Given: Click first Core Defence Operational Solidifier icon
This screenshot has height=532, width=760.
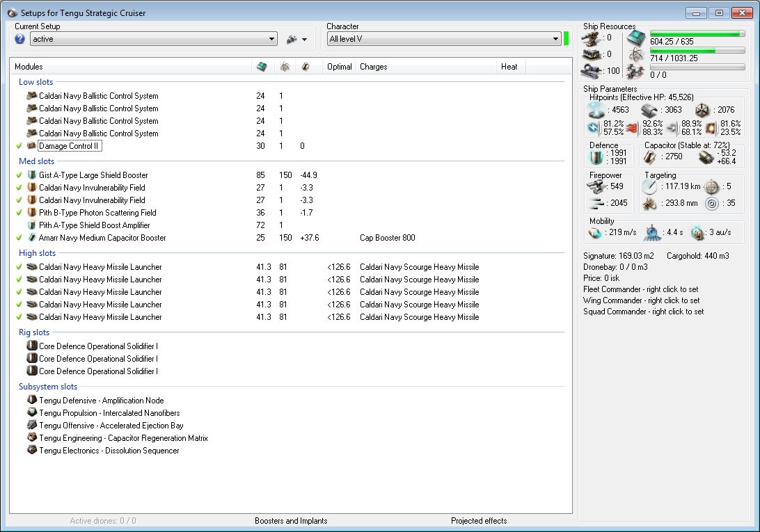Looking at the screenshot, I should (32, 346).
